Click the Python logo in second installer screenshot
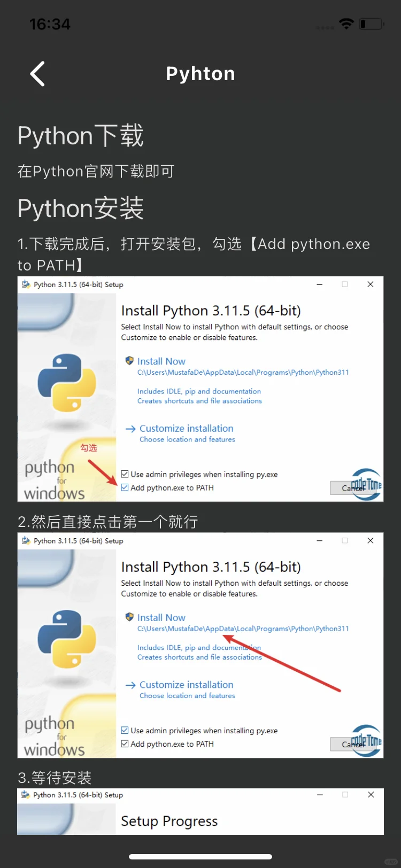This screenshot has width=401, height=868. click(x=67, y=639)
